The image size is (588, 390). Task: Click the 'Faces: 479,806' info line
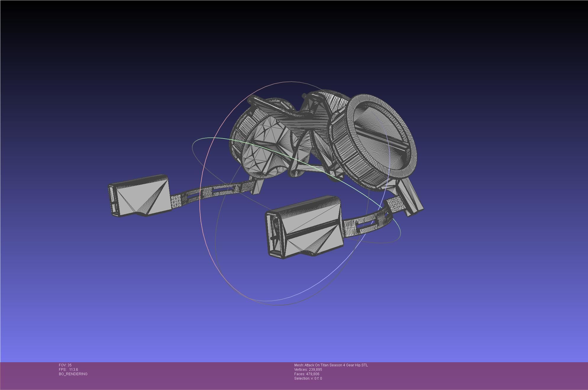coord(307,374)
